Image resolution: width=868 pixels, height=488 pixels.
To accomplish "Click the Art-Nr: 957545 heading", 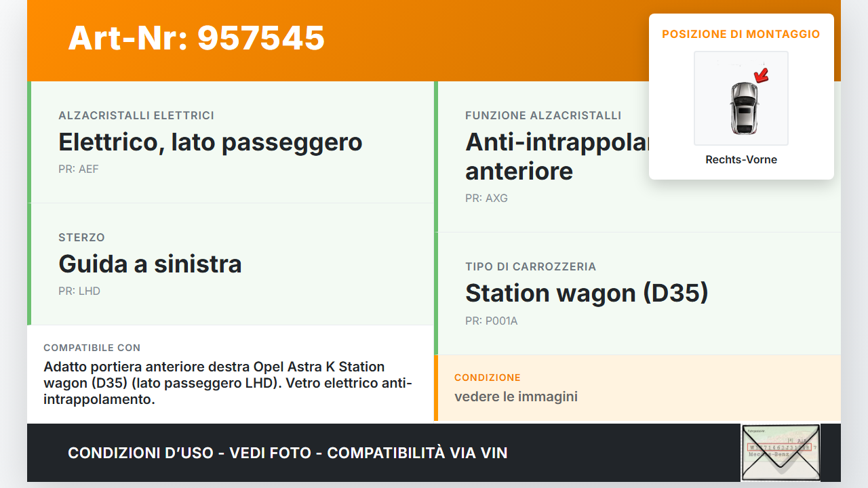I will [197, 38].
